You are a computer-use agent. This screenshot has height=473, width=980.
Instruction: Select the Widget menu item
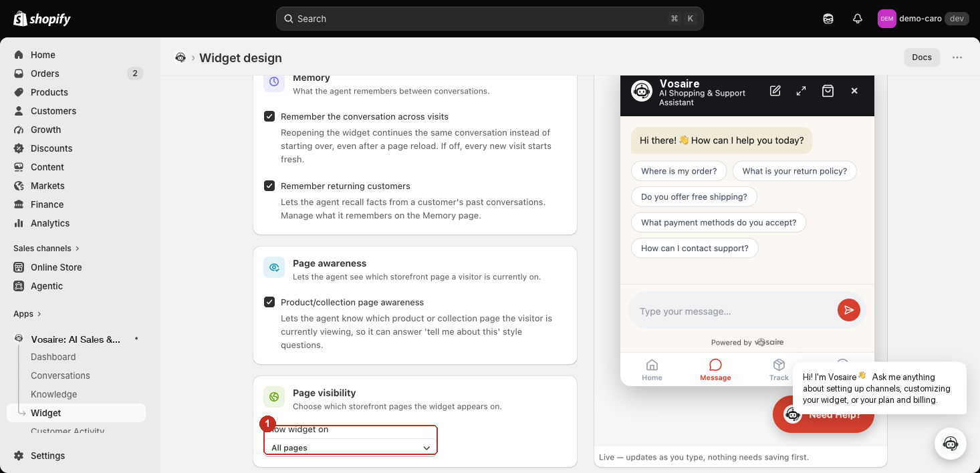pos(76,413)
